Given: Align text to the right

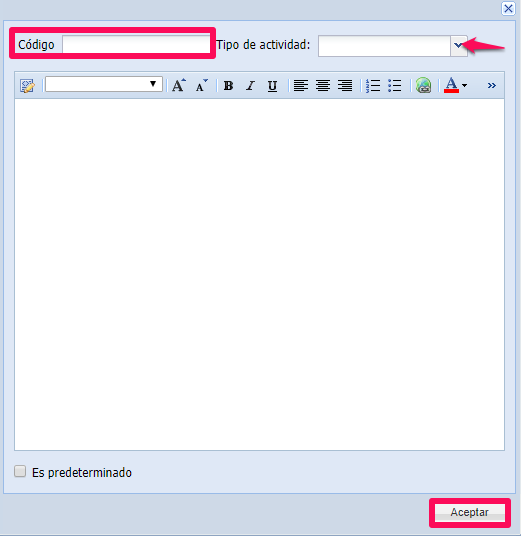Looking at the screenshot, I should (345, 85).
